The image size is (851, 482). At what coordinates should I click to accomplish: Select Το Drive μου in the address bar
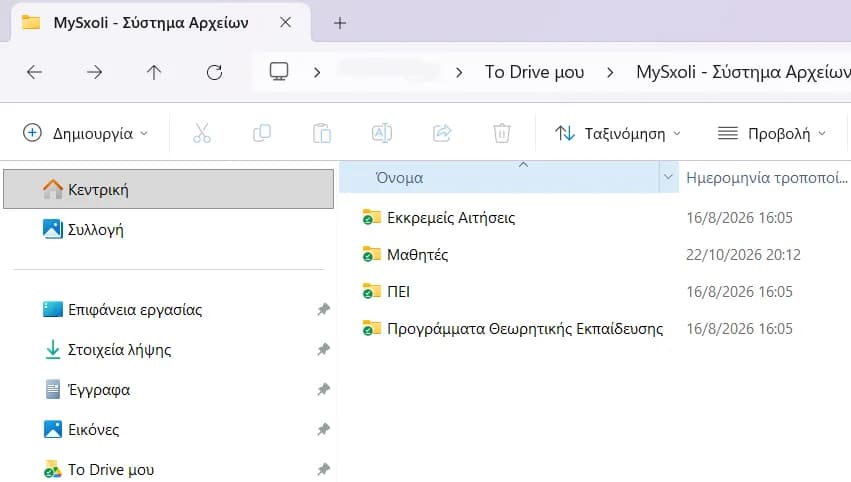coord(535,72)
